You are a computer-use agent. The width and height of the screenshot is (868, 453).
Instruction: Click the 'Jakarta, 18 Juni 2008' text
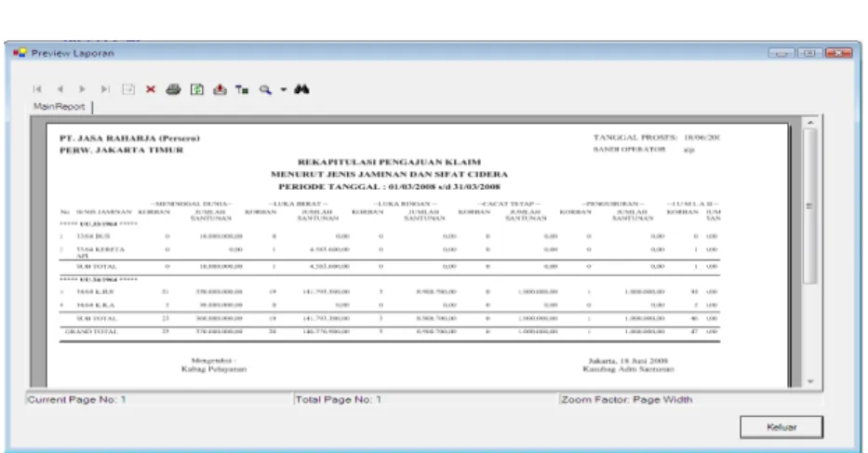(x=628, y=361)
